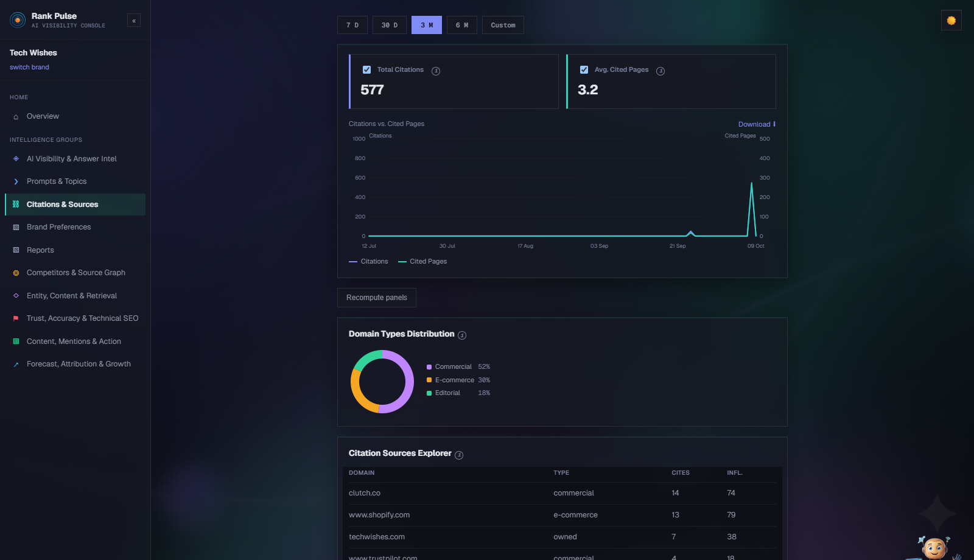Click the Rank Pulse logo icon

pyautogui.click(x=18, y=20)
